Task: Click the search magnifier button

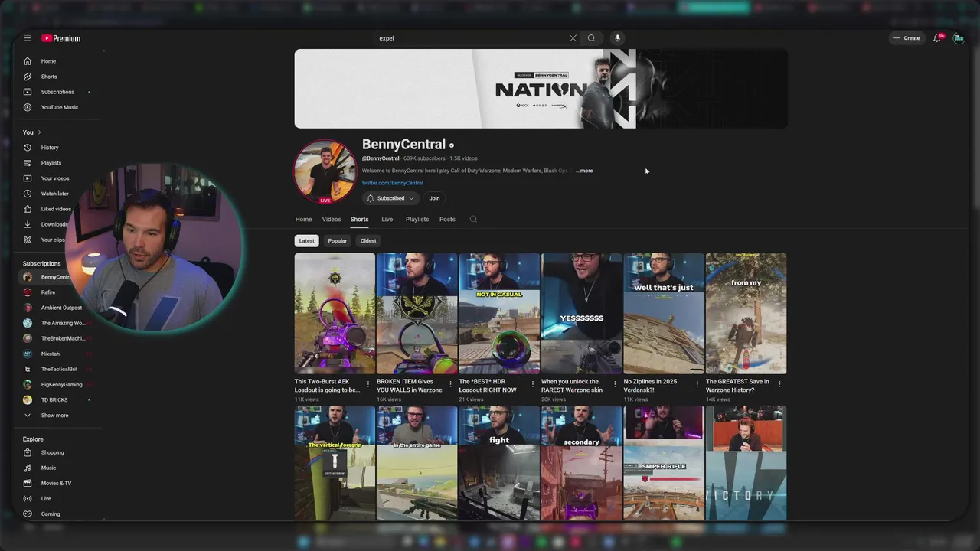Action: click(x=591, y=38)
